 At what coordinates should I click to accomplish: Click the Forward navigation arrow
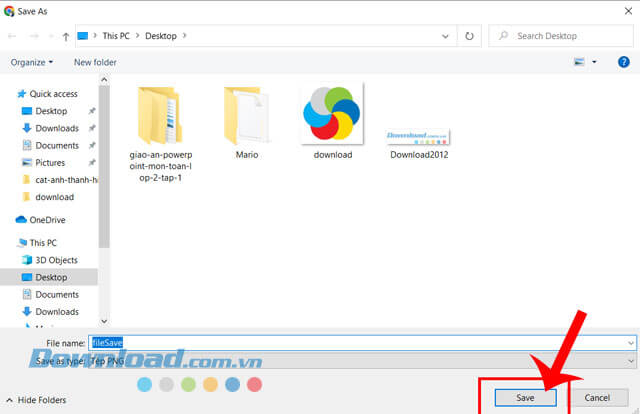[34, 36]
